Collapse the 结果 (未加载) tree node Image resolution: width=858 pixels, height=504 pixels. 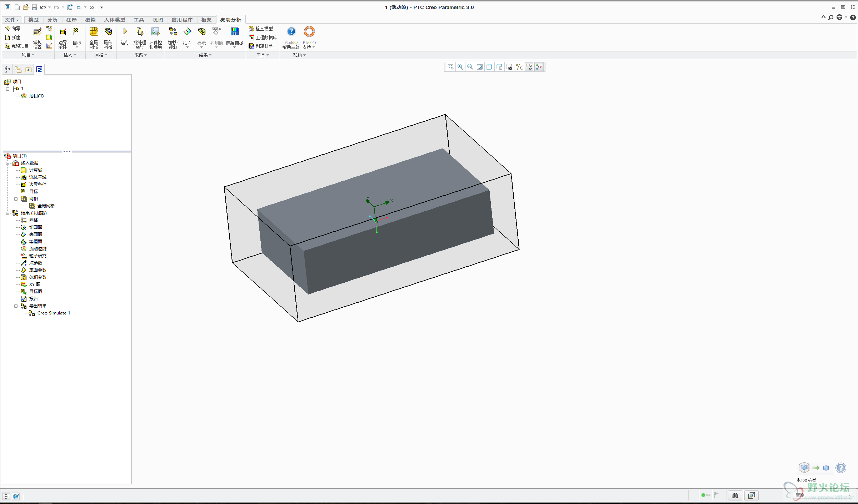[x=8, y=213]
